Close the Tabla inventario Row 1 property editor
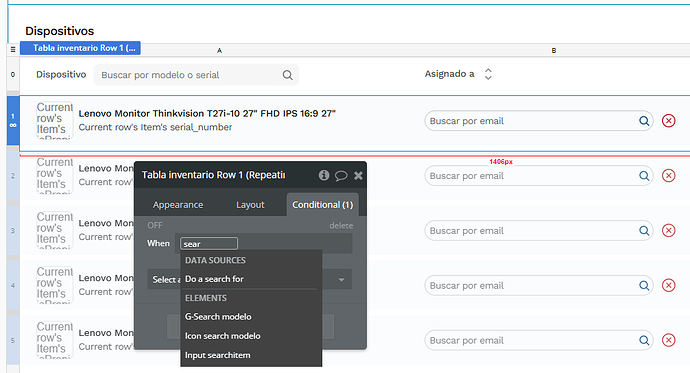The width and height of the screenshot is (690, 373). click(358, 176)
